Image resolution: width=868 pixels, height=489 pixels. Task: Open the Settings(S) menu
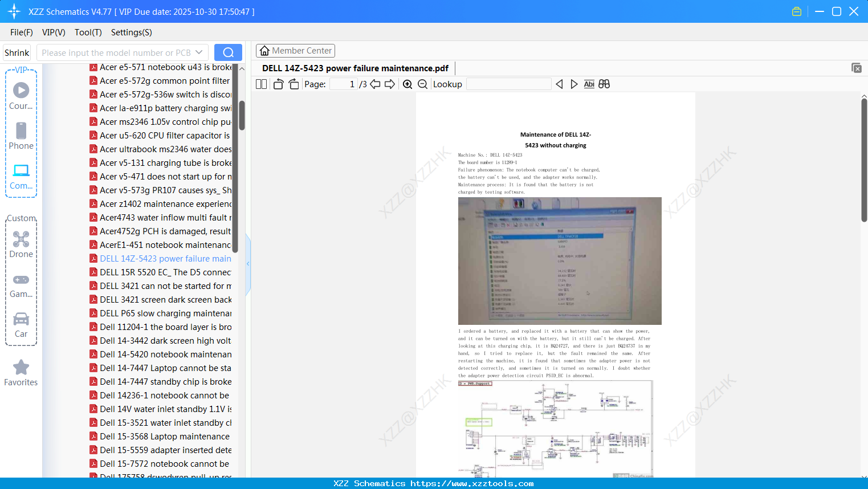pyautogui.click(x=132, y=32)
